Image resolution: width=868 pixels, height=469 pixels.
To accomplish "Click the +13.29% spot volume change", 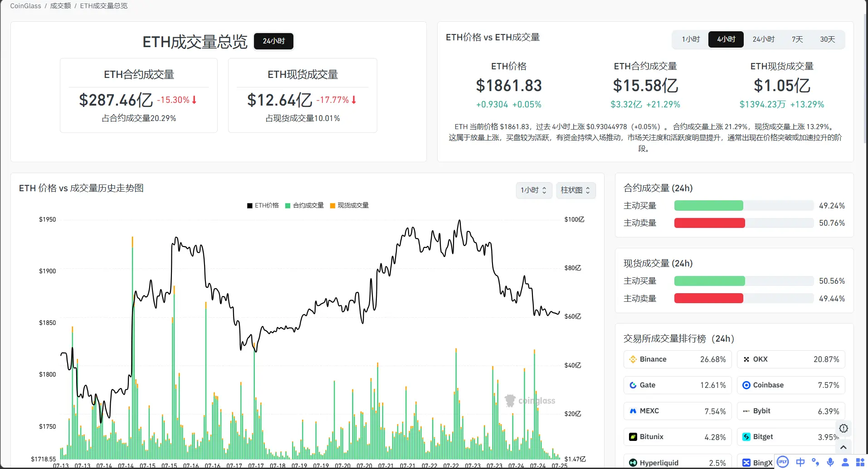I will (x=807, y=105).
